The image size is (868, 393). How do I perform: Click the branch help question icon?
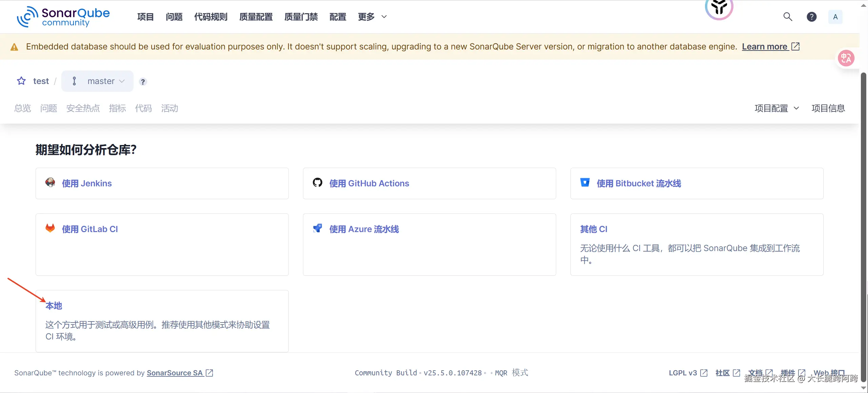[x=143, y=82]
